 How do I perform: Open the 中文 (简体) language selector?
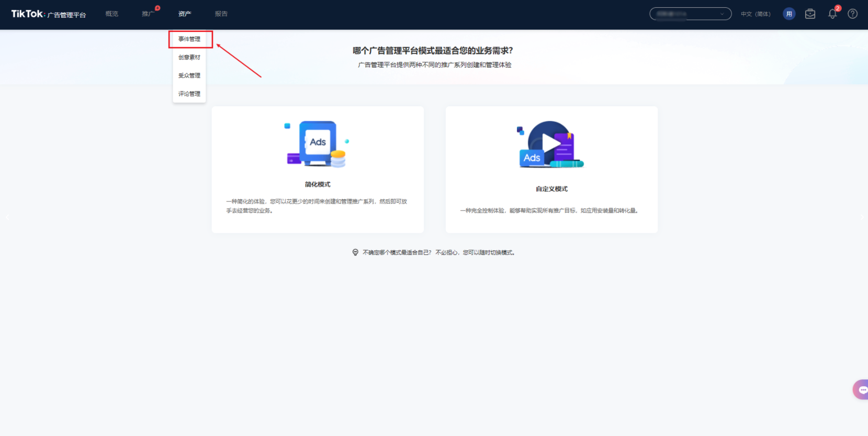(755, 14)
